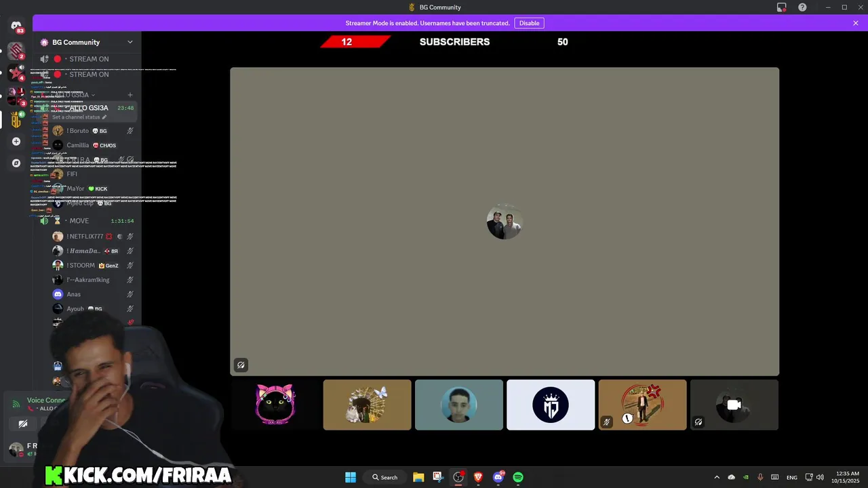Click the Windows taskbar Search box
Screen dimensions: 868x488
coord(384,477)
